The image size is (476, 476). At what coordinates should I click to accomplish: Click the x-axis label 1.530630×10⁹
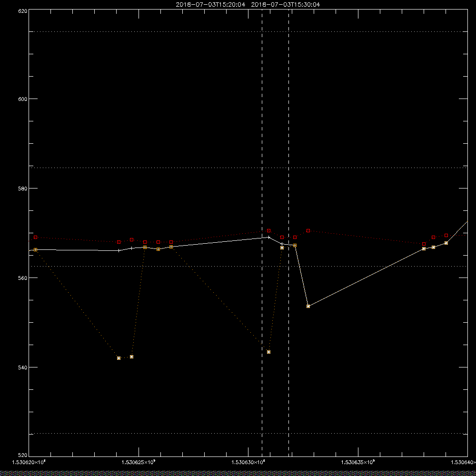[248, 462]
